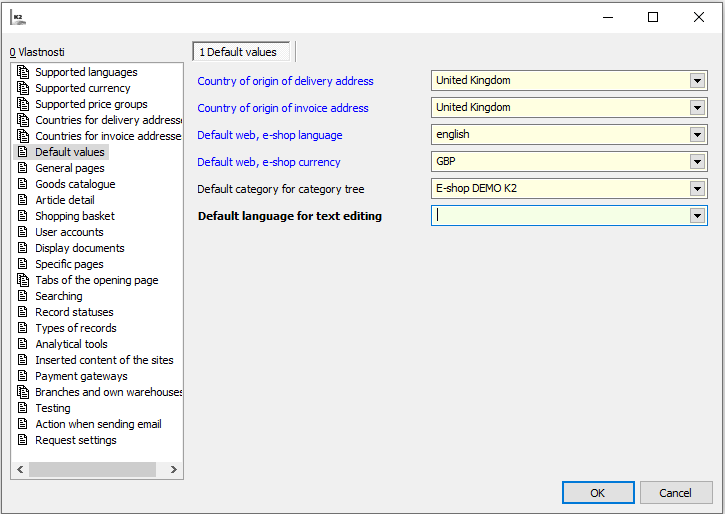Switch to the 1 Default values tab
725x514 pixels.
pyautogui.click(x=241, y=52)
